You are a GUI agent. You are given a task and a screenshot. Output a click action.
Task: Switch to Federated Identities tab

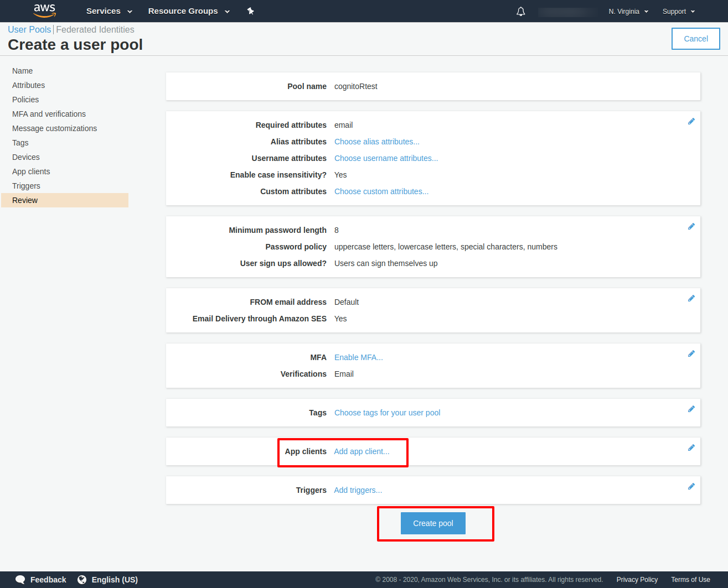click(x=95, y=30)
